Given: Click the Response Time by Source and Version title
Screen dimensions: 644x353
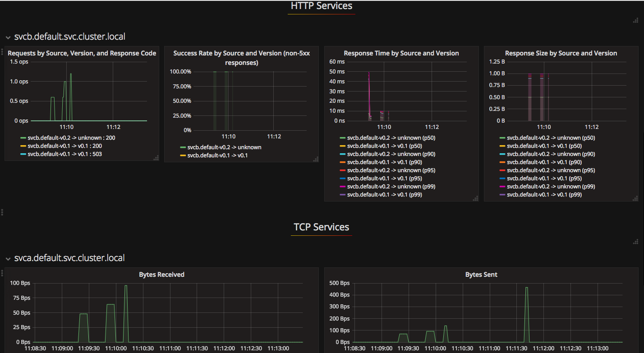Looking at the screenshot, I should coord(401,53).
